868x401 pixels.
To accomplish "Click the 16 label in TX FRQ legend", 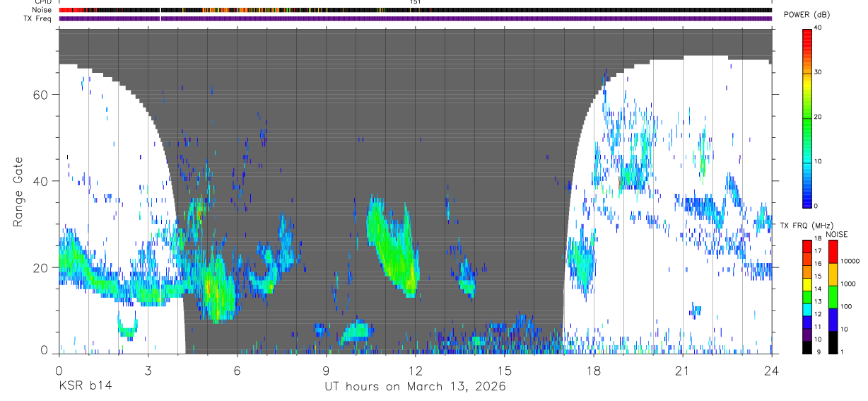I will point(818,264).
